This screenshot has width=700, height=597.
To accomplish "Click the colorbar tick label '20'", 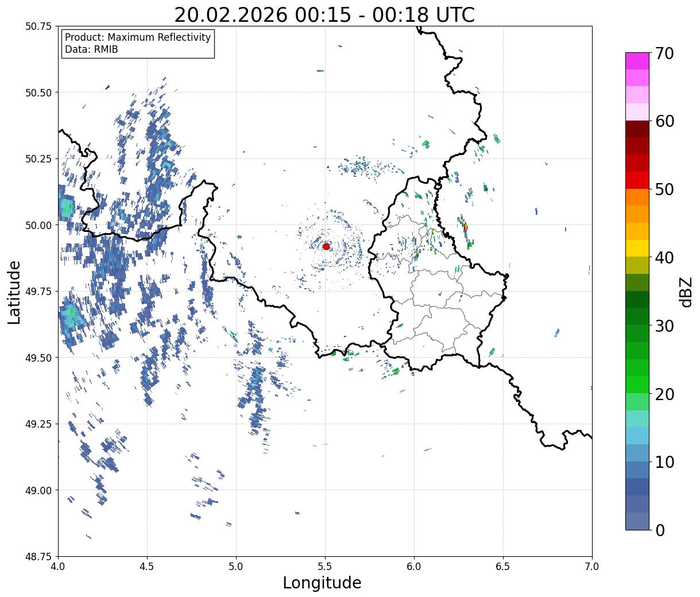I will click(664, 394).
